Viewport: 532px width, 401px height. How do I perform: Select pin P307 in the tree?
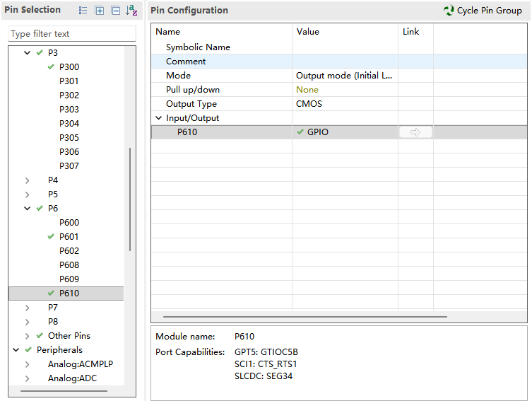coord(69,166)
